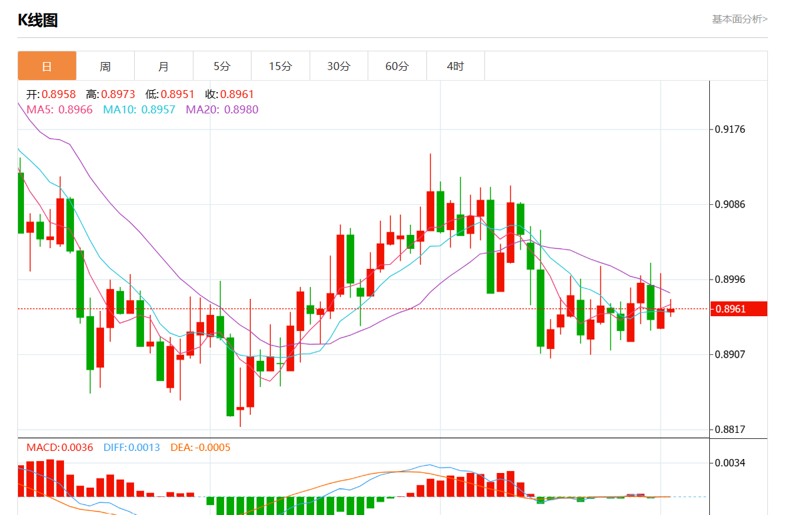The height and width of the screenshot is (515, 812).
Task: Click the latest small red candlestick
Action: [671, 310]
